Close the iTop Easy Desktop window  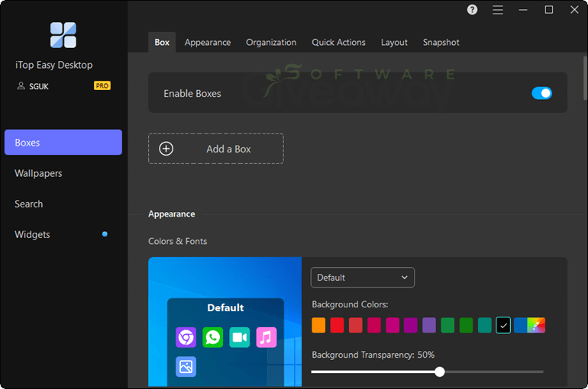point(574,10)
